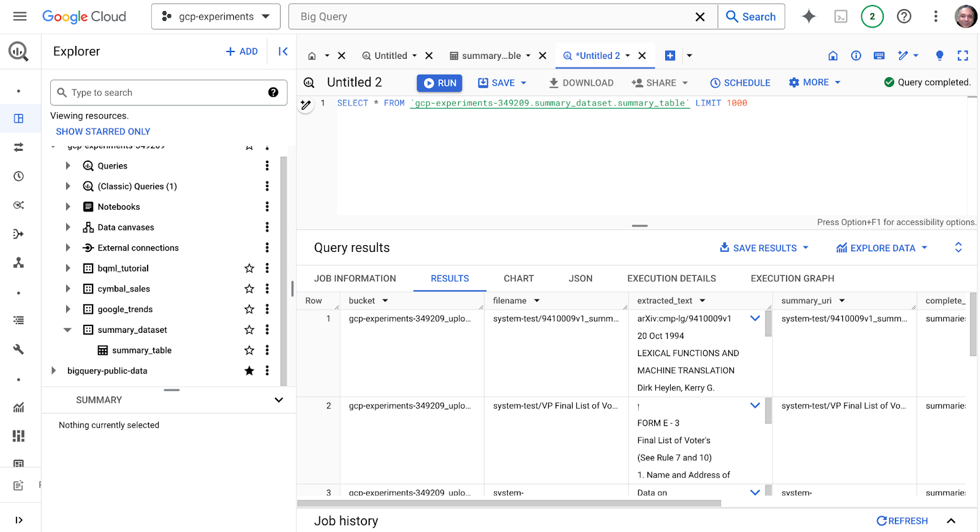Image resolution: width=980 pixels, height=532 pixels.
Task: Unstar the bigquery-public-data project
Action: coord(249,371)
